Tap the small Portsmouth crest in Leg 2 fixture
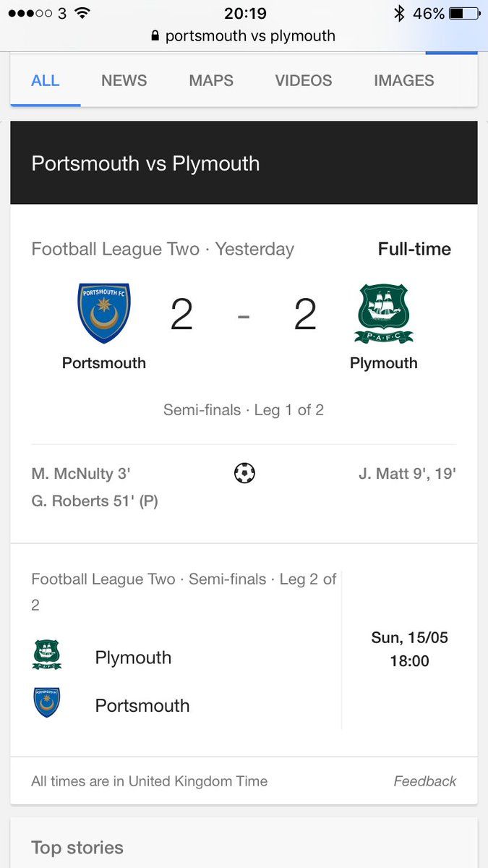 47,702
